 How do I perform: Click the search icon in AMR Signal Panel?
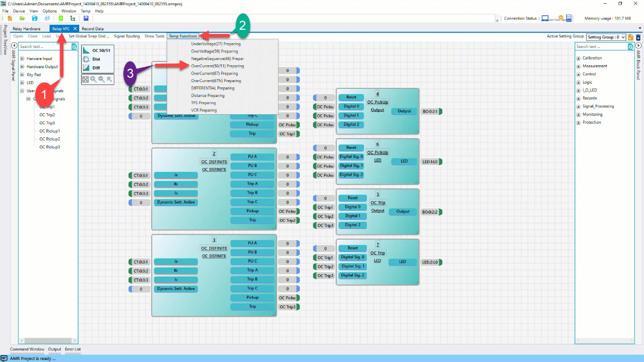tap(74, 47)
